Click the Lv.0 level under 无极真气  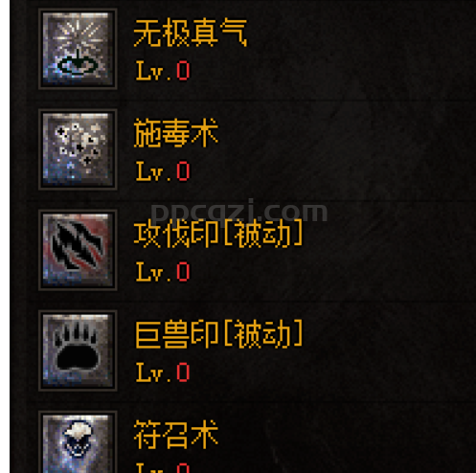tap(163, 71)
